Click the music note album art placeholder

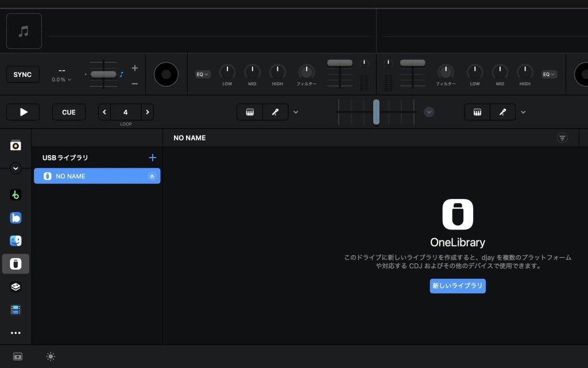click(x=24, y=31)
